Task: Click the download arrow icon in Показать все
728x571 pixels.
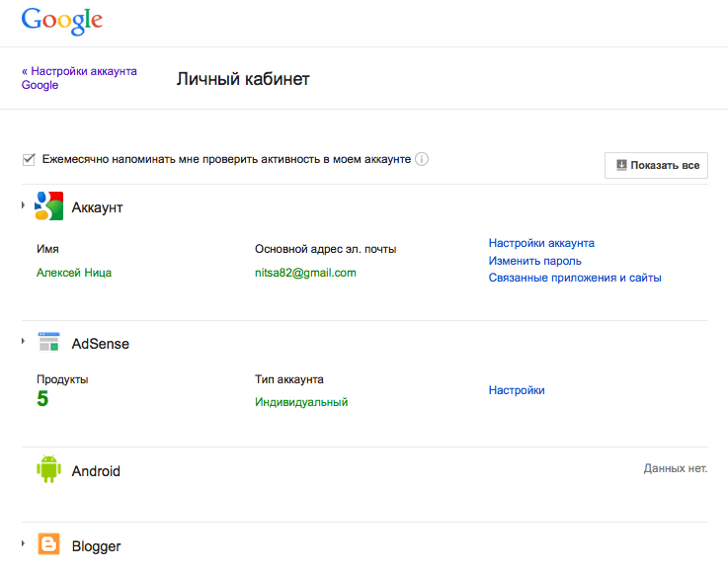Action: (x=621, y=165)
